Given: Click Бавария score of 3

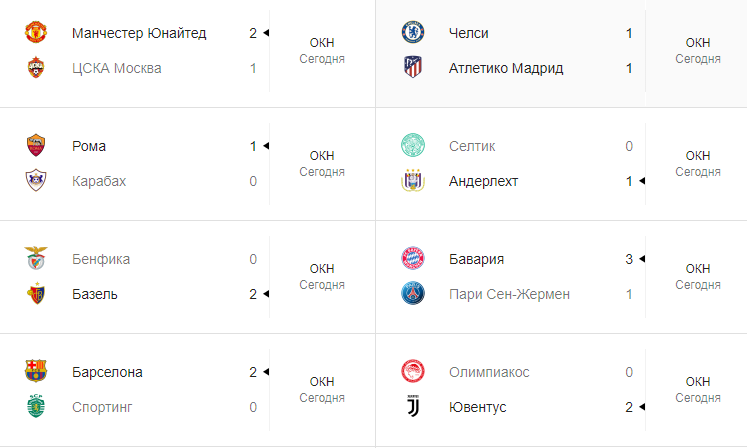Looking at the screenshot, I should tap(629, 259).
